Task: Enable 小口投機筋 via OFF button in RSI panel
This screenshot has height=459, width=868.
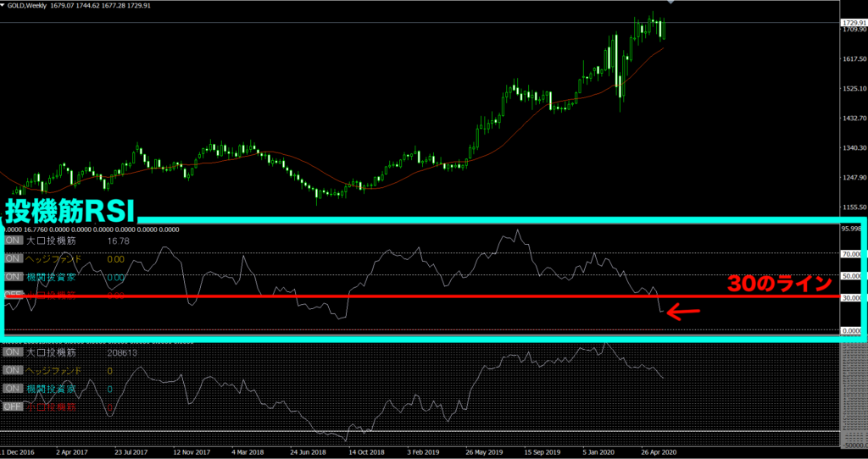Action: (14, 295)
